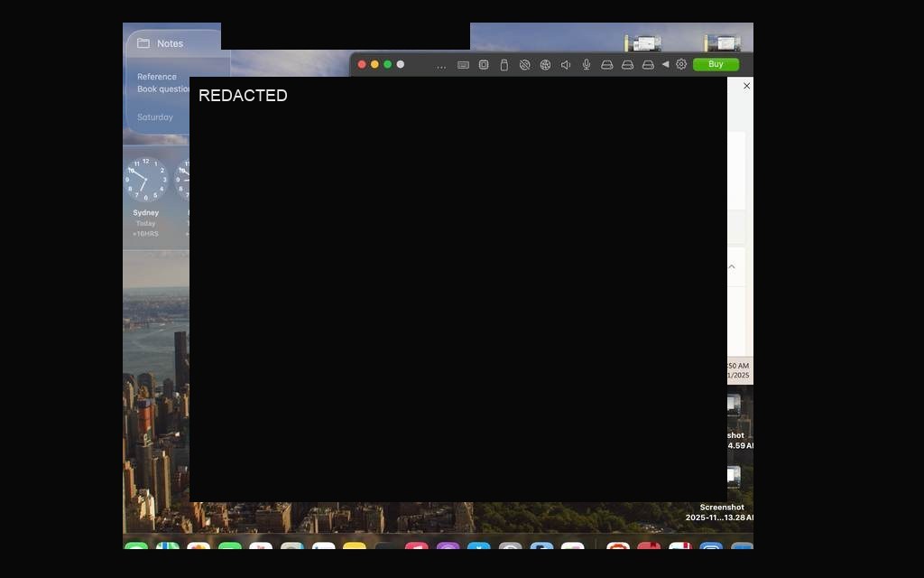Viewport: 924px width, 578px height.
Task: Click the disabled camera icon
Action: click(x=524, y=65)
